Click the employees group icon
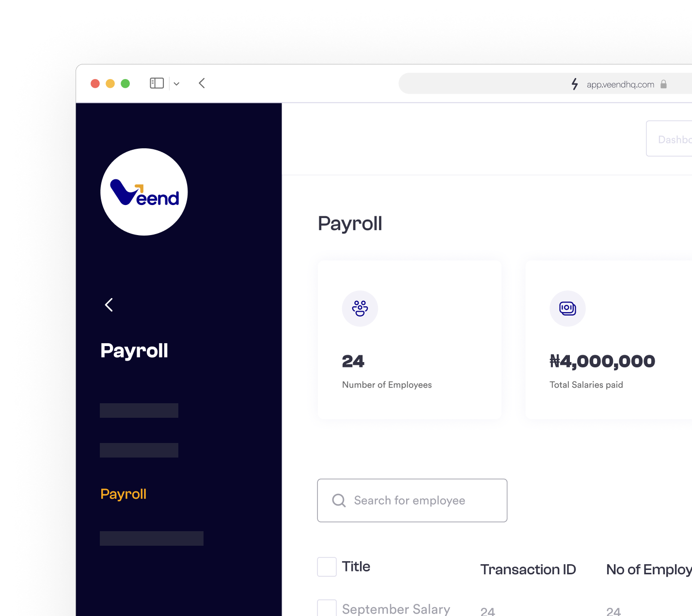Image resolution: width=692 pixels, height=616 pixels. click(x=360, y=309)
